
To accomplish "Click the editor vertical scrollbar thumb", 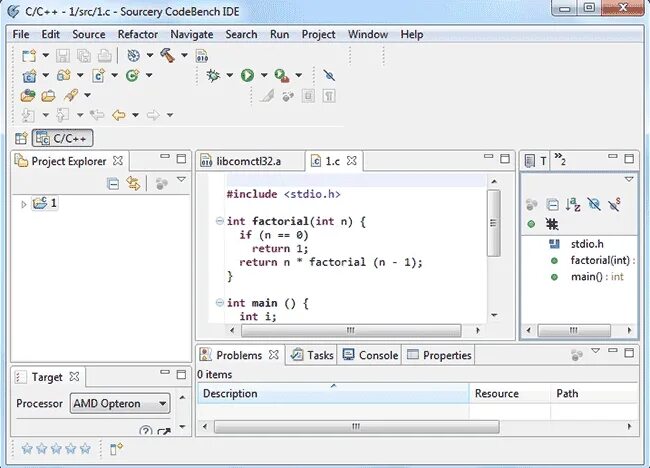I will point(493,223).
